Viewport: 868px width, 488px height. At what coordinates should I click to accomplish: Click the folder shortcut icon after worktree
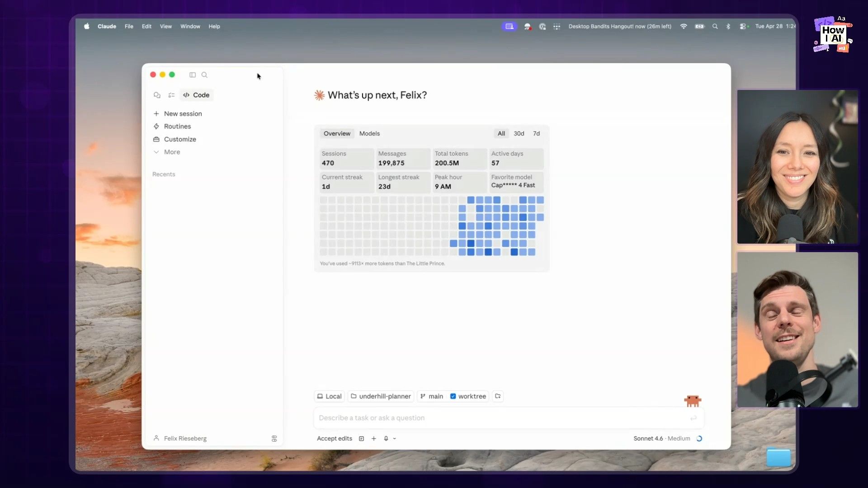498,396
